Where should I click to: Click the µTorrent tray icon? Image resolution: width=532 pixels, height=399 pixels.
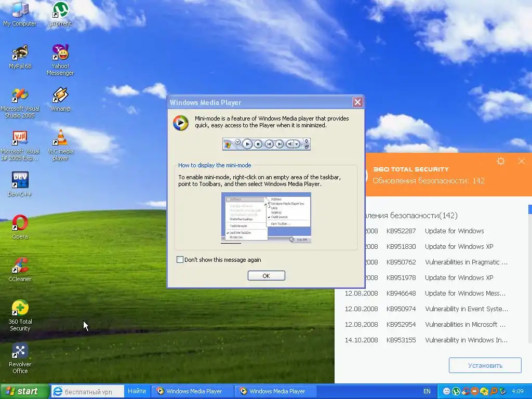pos(456,391)
